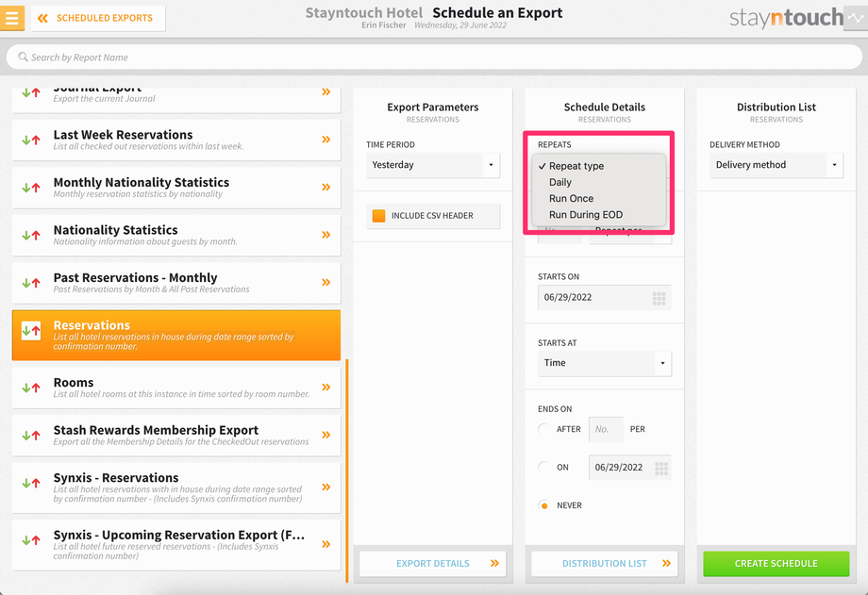Select the Never radio button

tap(544, 505)
